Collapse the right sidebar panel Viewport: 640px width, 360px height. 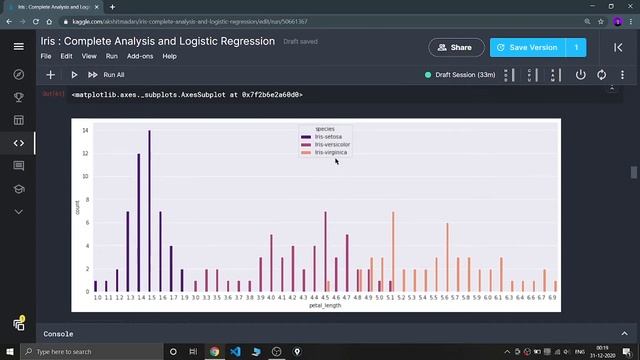pyautogui.click(x=618, y=48)
